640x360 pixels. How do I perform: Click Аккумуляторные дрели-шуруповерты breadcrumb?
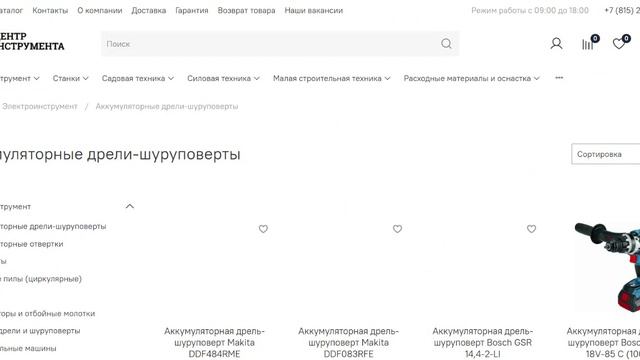point(167,107)
